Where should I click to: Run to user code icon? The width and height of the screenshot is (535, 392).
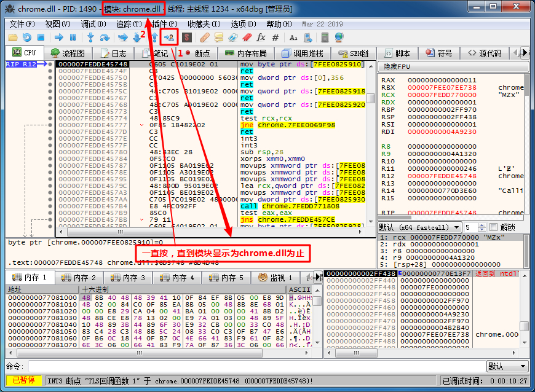pyautogui.click(x=169, y=37)
